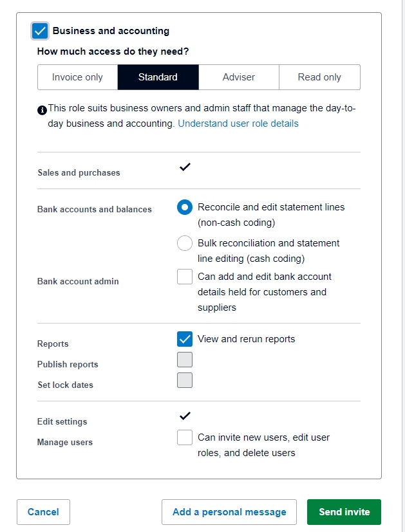Tick the Set lock dates checkbox
The width and height of the screenshot is (405, 532).
tap(185, 380)
